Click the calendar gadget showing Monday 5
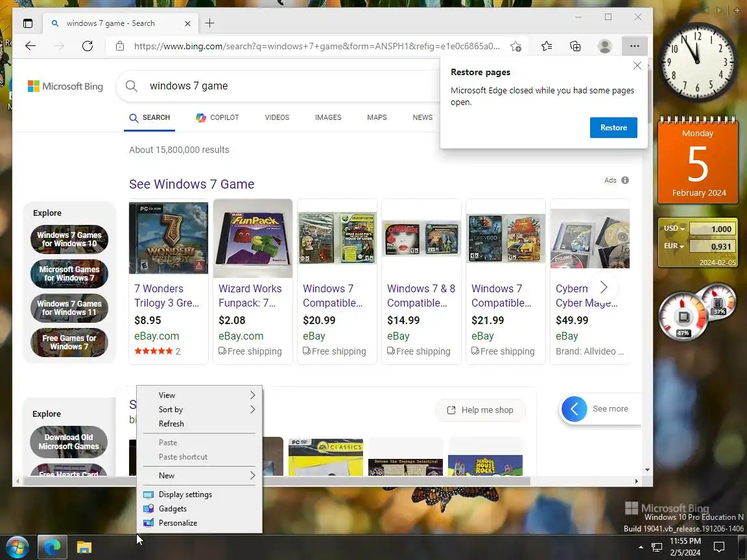747x560 pixels. click(x=698, y=160)
